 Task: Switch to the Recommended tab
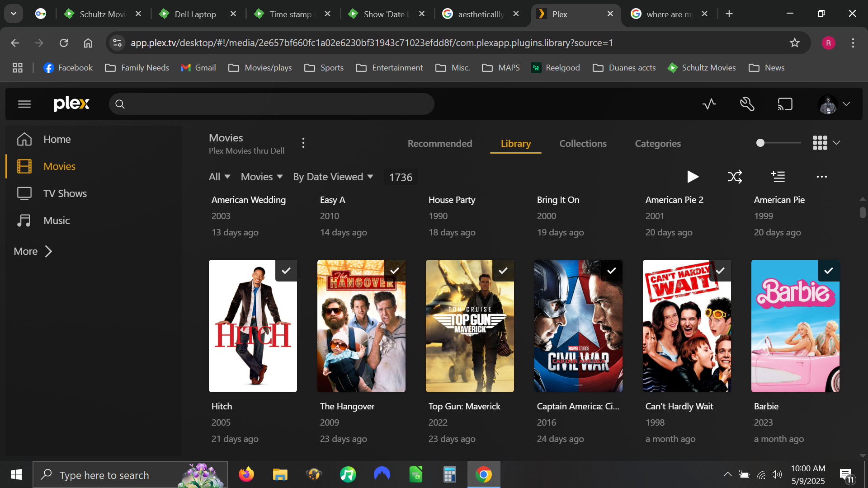click(440, 143)
